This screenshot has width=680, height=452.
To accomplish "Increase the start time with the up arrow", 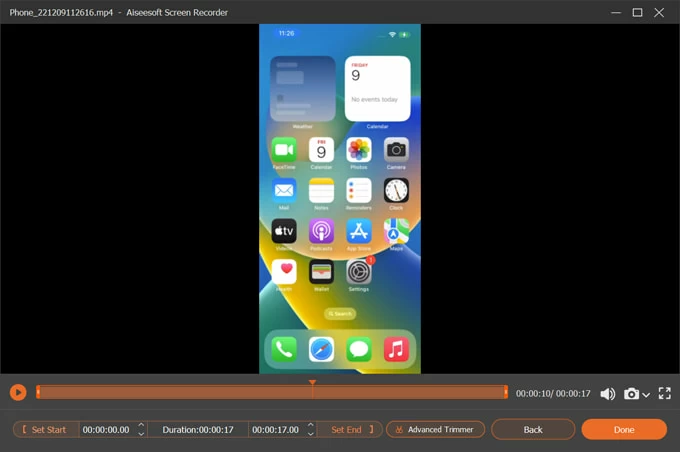I will point(141,424).
